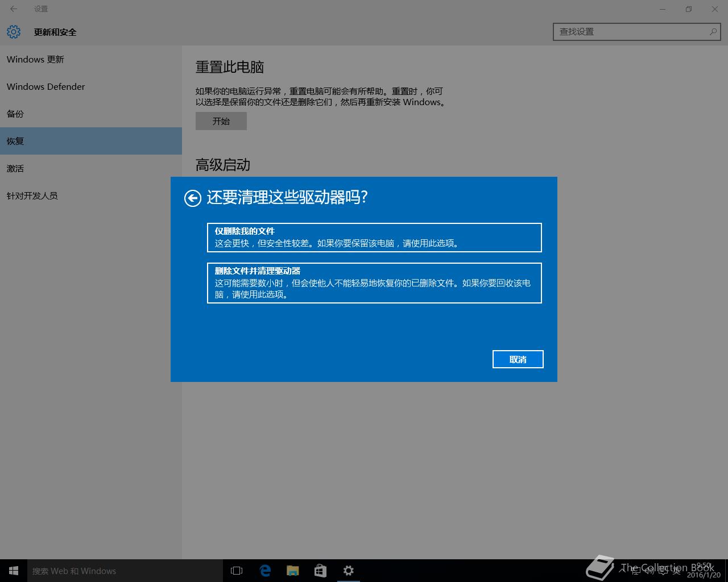Select 恢复 in the sidebar
728x582 pixels.
click(x=91, y=141)
